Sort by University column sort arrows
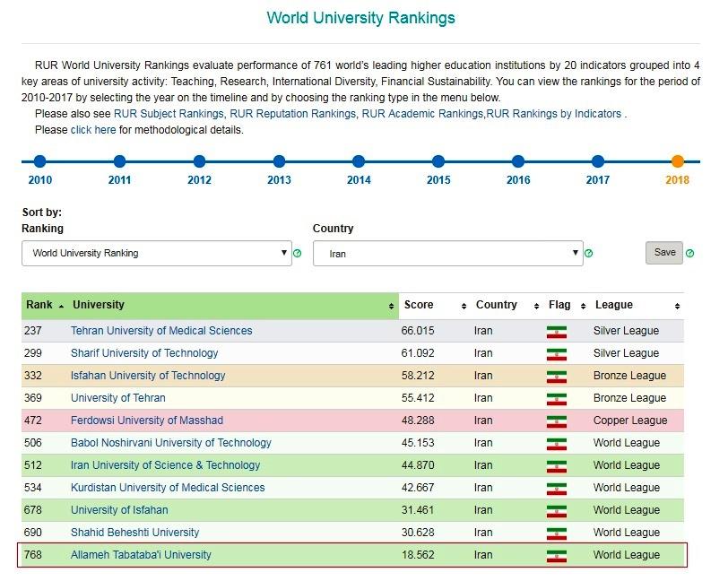 pyautogui.click(x=391, y=306)
